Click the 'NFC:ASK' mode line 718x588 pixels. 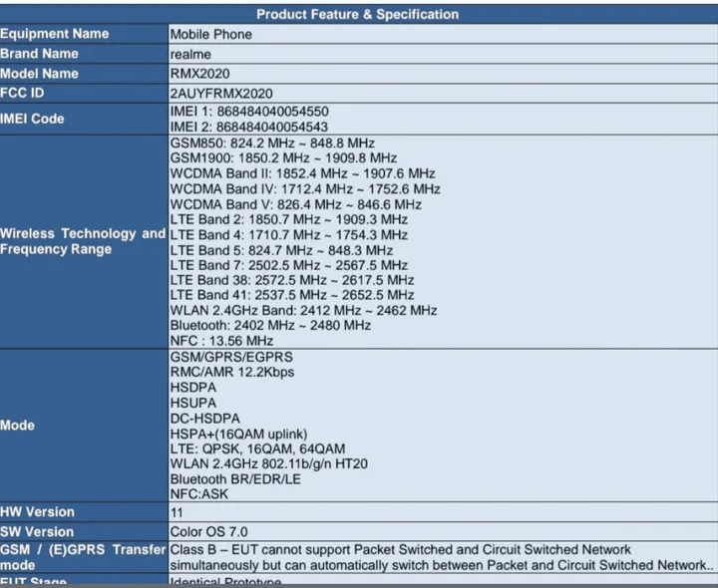(199, 494)
